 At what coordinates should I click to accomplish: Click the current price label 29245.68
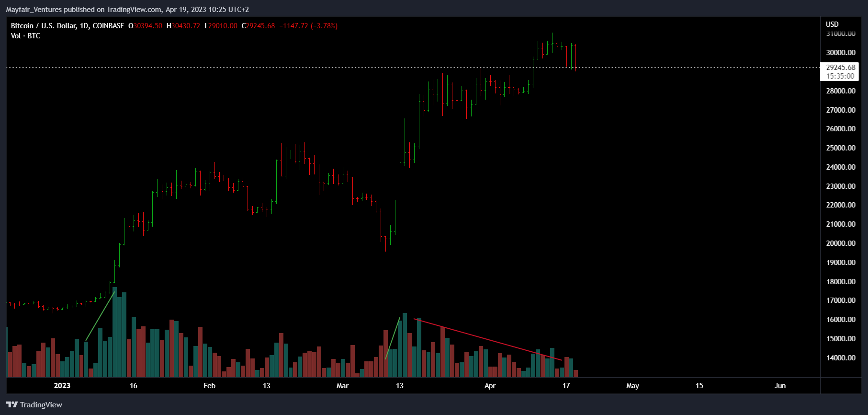840,68
